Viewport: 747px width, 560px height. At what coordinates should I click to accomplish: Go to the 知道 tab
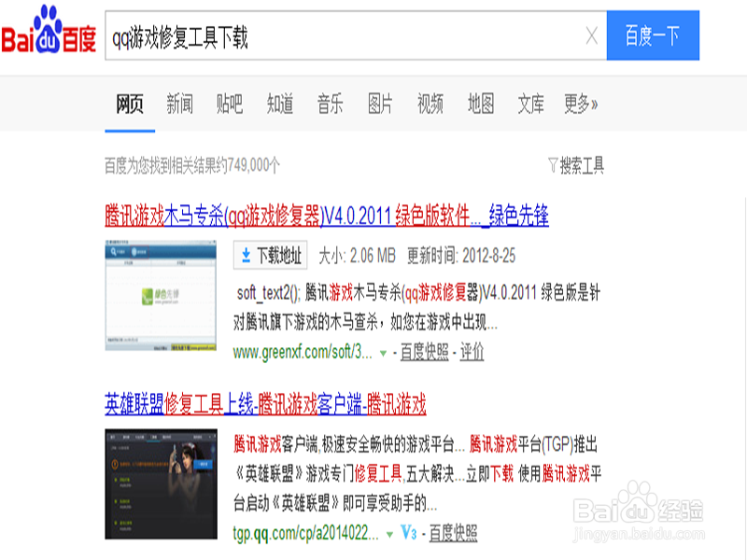click(x=280, y=104)
